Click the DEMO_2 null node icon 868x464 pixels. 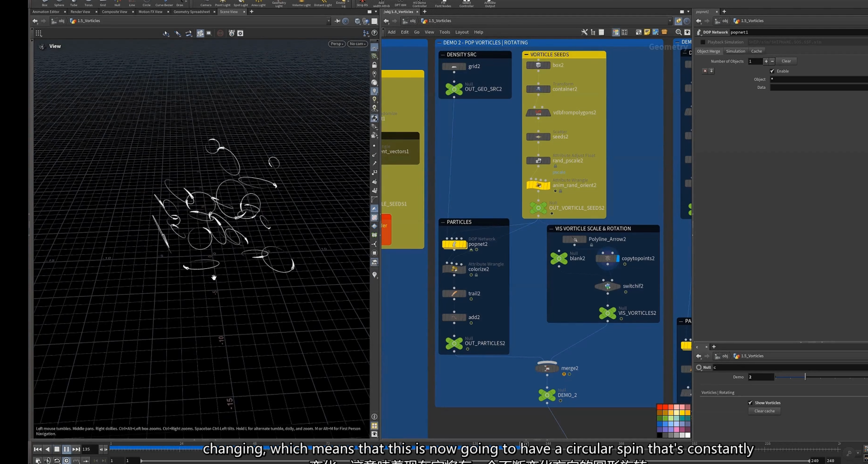(547, 395)
